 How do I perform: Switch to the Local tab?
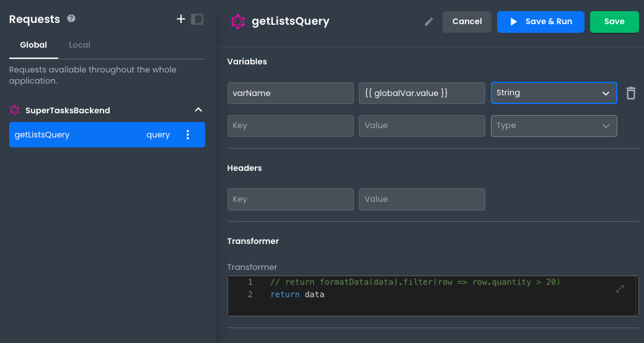(x=79, y=45)
